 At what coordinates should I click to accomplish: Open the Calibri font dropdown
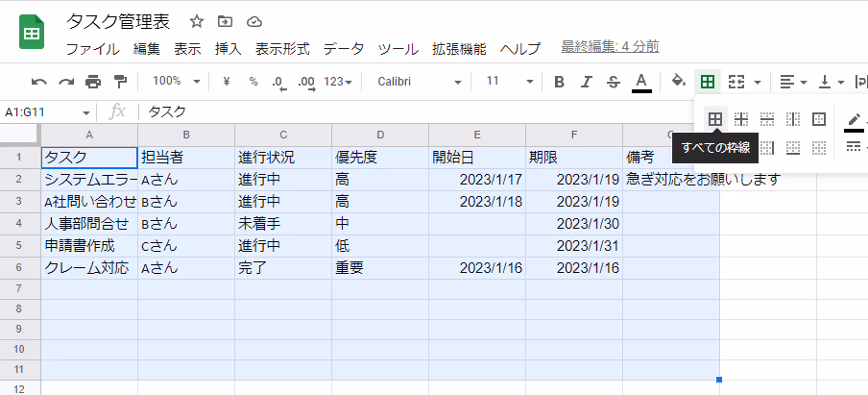tap(420, 82)
